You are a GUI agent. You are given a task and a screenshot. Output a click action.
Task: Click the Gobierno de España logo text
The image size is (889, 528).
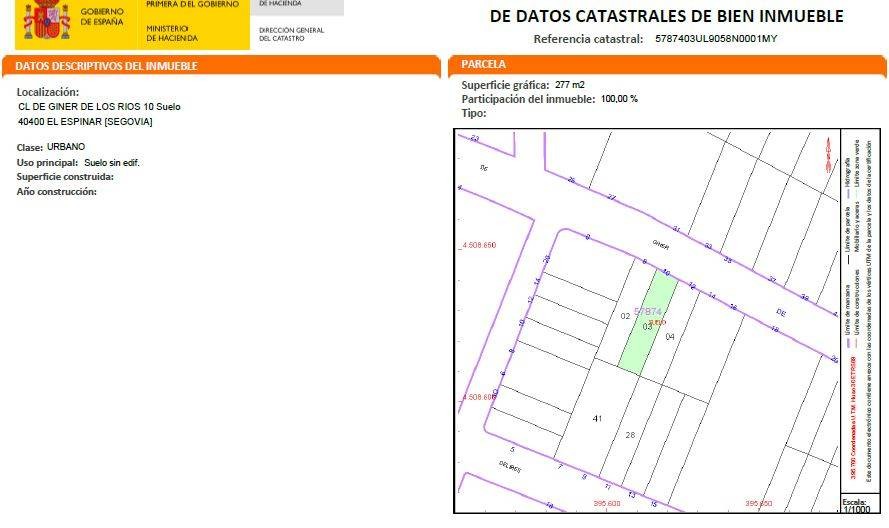coord(102,17)
